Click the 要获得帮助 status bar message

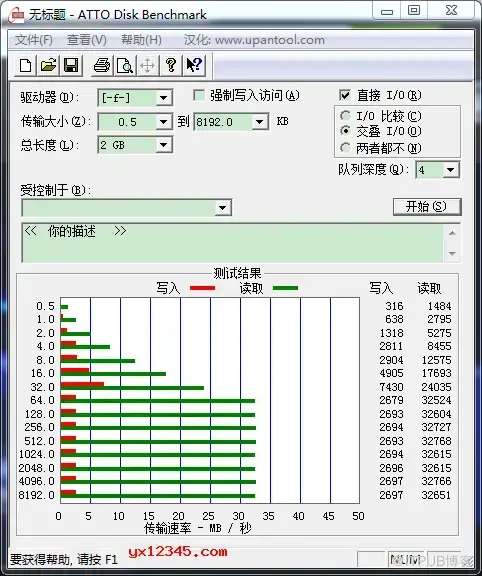(x=64, y=559)
